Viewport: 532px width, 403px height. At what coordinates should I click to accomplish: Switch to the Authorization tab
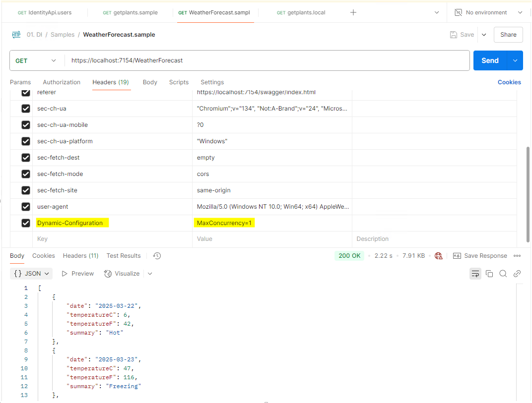point(62,82)
